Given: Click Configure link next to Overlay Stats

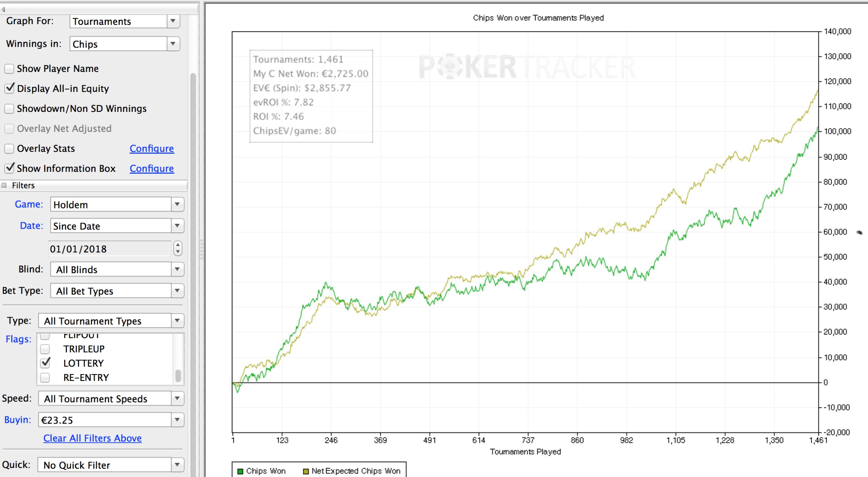Looking at the screenshot, I should coord(152,148).
